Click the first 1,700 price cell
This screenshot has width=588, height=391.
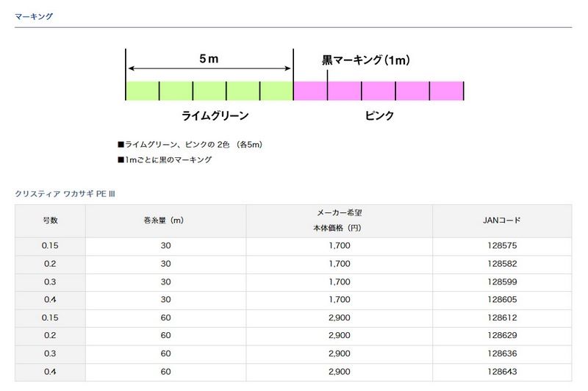(x=340, y=246)
